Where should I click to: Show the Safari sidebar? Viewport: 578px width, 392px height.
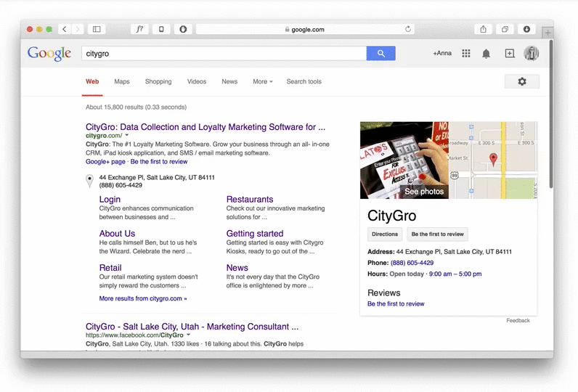(97, 29)
